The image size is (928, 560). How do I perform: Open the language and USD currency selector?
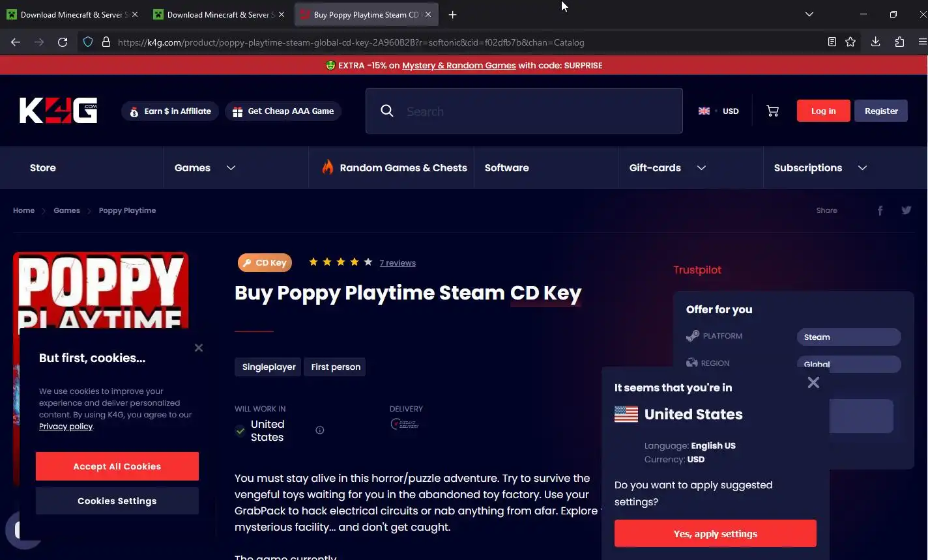pos(718,111)
